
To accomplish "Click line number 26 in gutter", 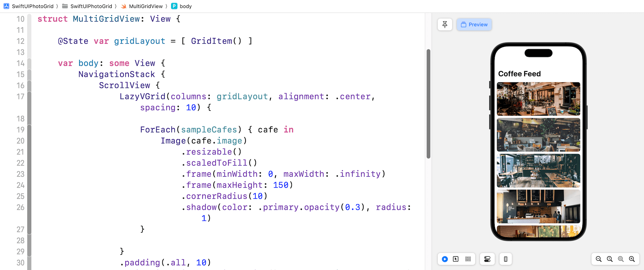I will point(20,207).
